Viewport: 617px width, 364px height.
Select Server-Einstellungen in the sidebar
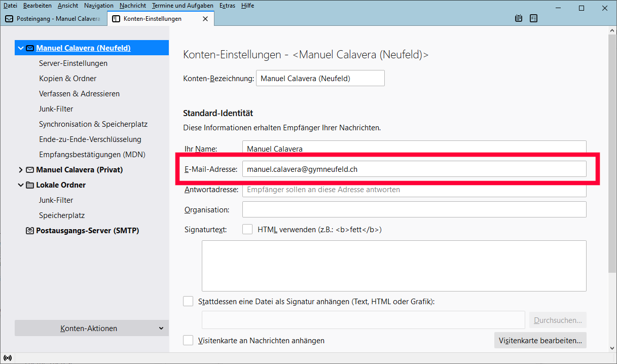[x=73, y=63]
